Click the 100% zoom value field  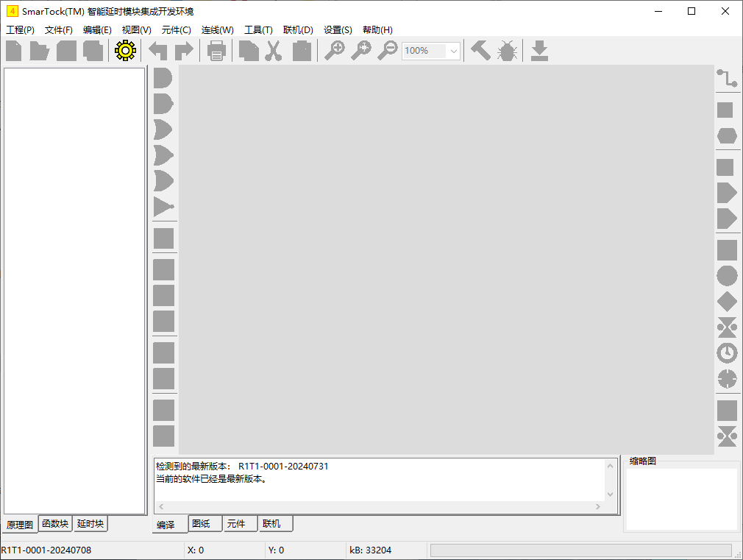coord(424,51)
